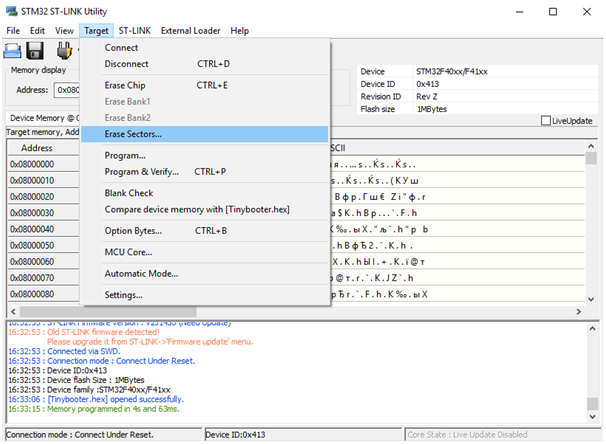Select memory row 0x08000070
The height and width of the screenshot is (444, 606).
pyautogui.click(x=43, y=278)
